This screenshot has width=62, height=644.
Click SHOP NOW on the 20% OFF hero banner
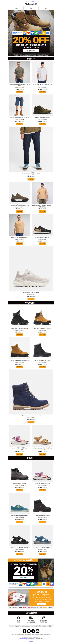[31, 51]
